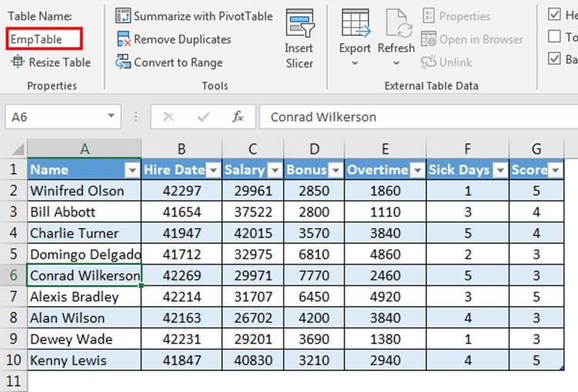Click the Open in Browser icon
This screenshot has height=392, width=578.
(x=428, y=39)
